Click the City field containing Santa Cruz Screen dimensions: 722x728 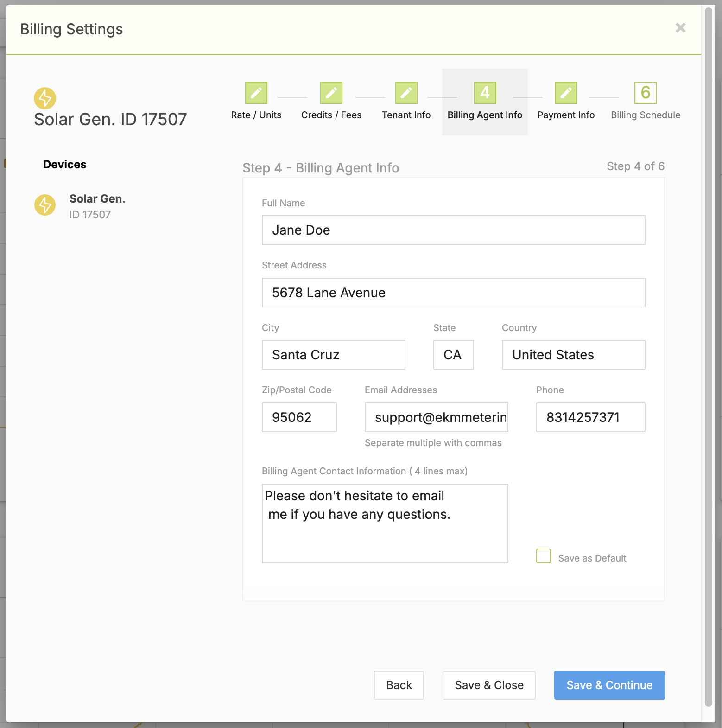tap(334, 355)
